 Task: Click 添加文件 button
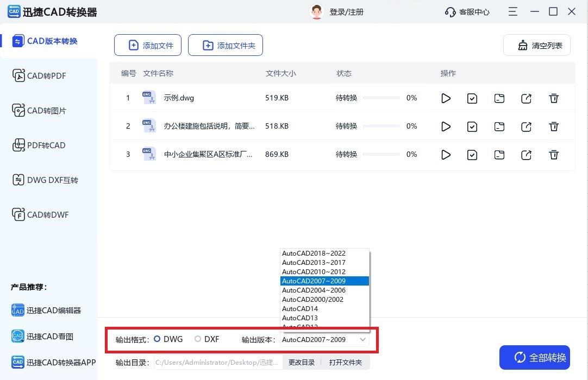151,46
